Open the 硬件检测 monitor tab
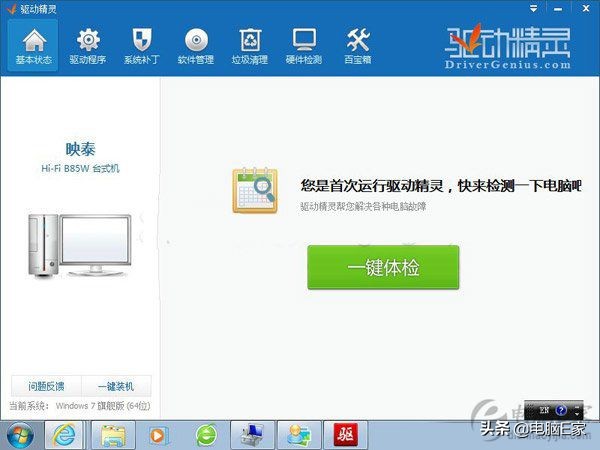 pos(304,46)
